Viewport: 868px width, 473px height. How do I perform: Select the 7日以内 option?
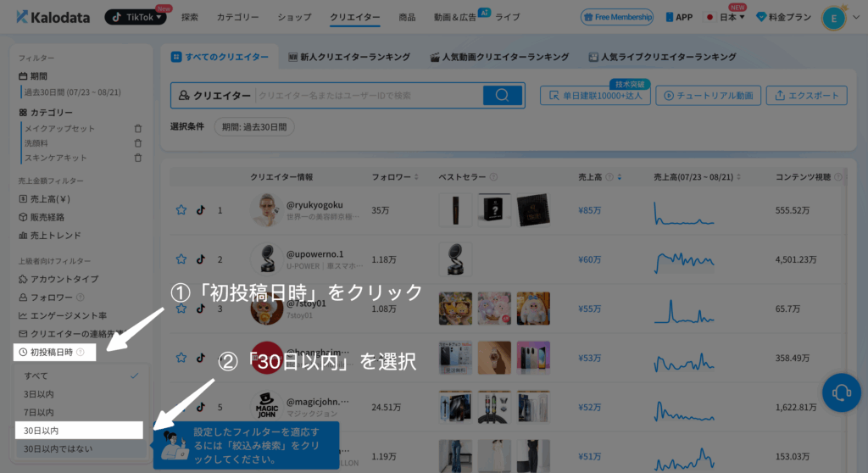pos(81,412)
